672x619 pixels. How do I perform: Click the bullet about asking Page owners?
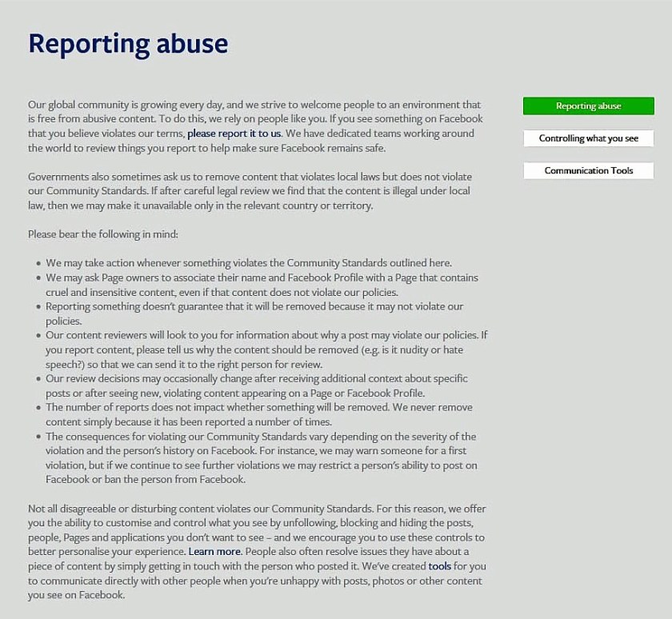262,285
